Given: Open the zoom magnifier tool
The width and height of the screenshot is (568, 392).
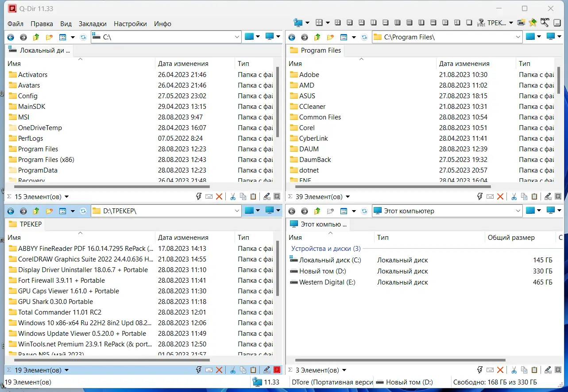Looking at the screenshot, I should pyautogui.click(x=545, y=22).
